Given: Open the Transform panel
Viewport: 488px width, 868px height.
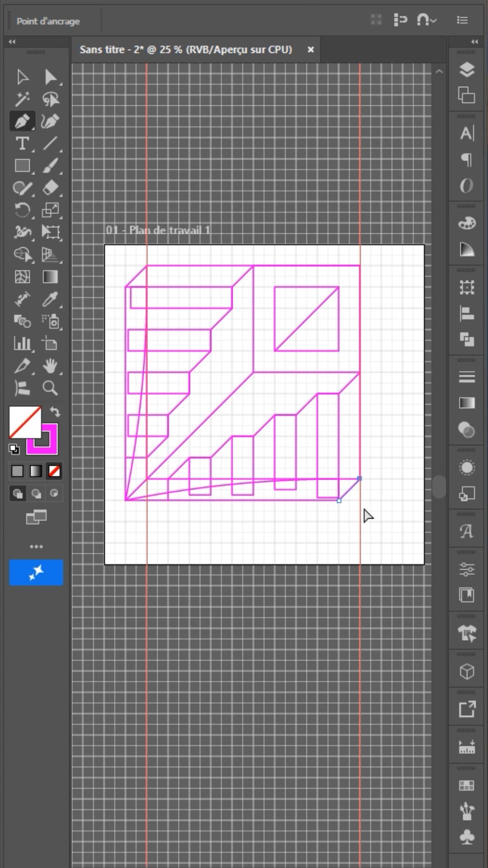Looking at the screenshot, I should (x=467, y=287).
